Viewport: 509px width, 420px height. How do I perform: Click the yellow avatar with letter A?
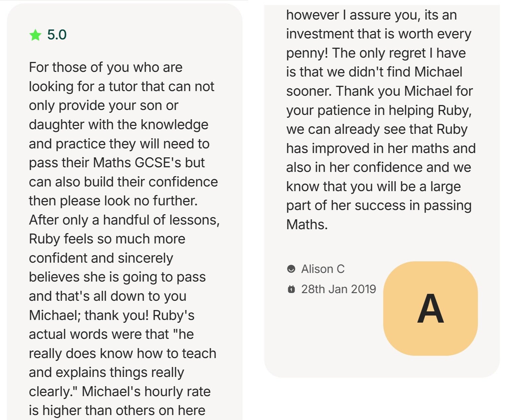pyautogui.click(x=430, y=308)
